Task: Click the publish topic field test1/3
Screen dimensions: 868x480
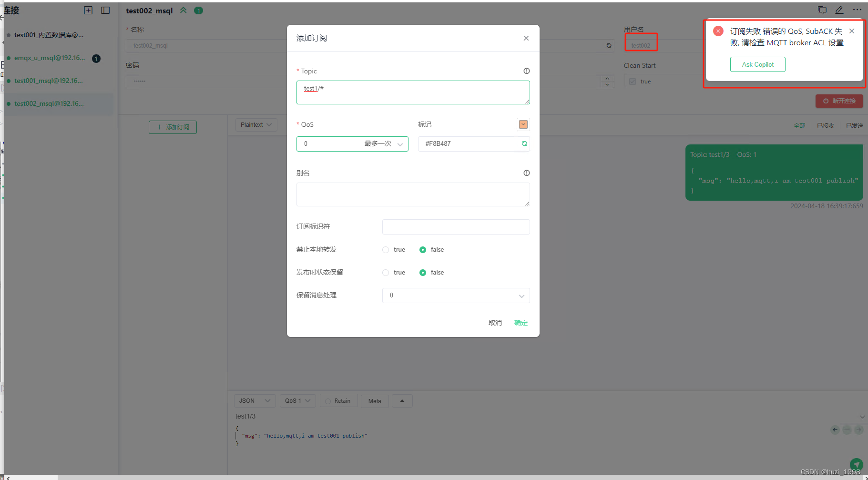Action: [546, 417]
